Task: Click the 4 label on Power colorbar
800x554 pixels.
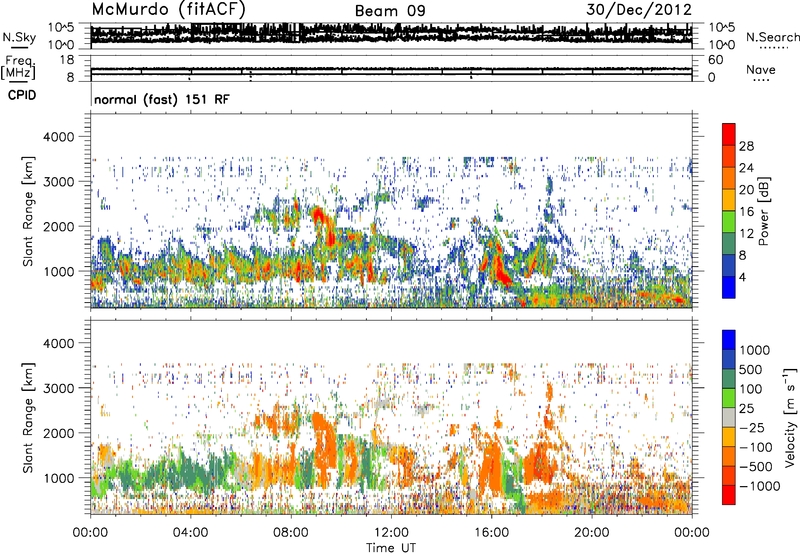Action: coord(743,277)
